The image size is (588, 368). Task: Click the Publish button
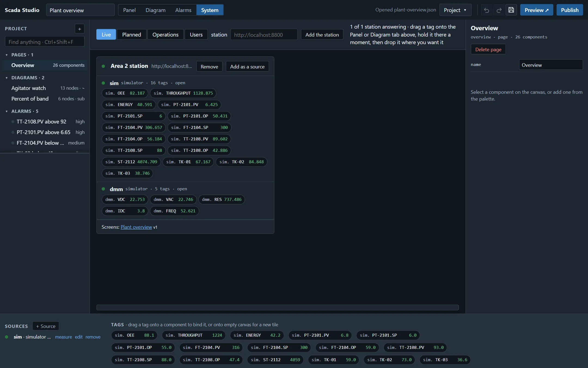tap(569, 10)
